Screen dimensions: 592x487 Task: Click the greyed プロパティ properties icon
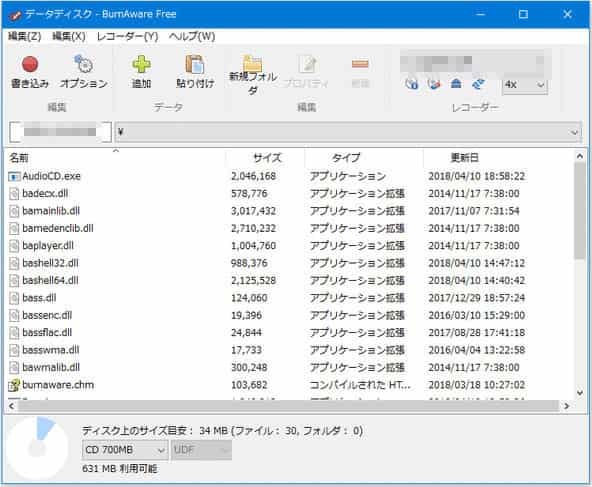(x=307, y=64)
